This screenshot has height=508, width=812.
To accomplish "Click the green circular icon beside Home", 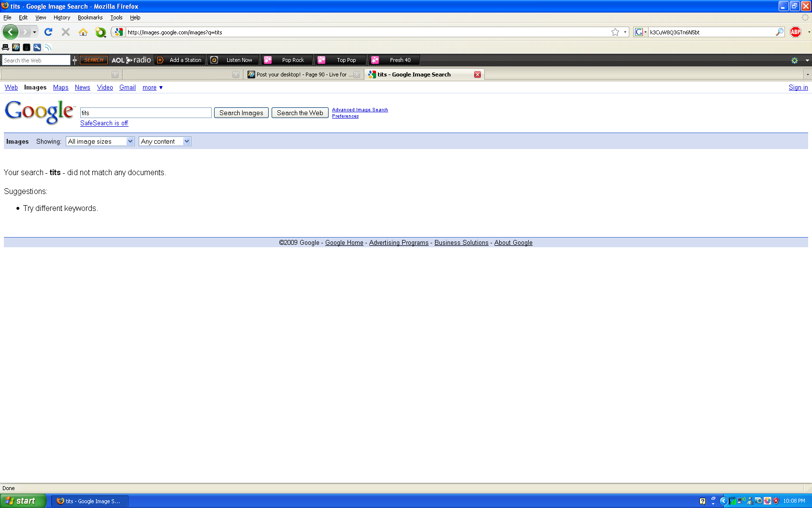I will pos(100,32).
